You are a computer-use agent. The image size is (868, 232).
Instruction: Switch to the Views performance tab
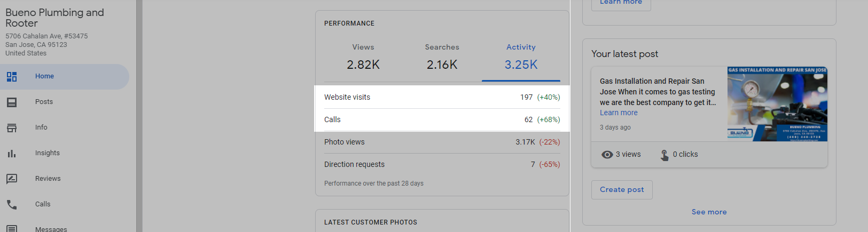(363, 57)
